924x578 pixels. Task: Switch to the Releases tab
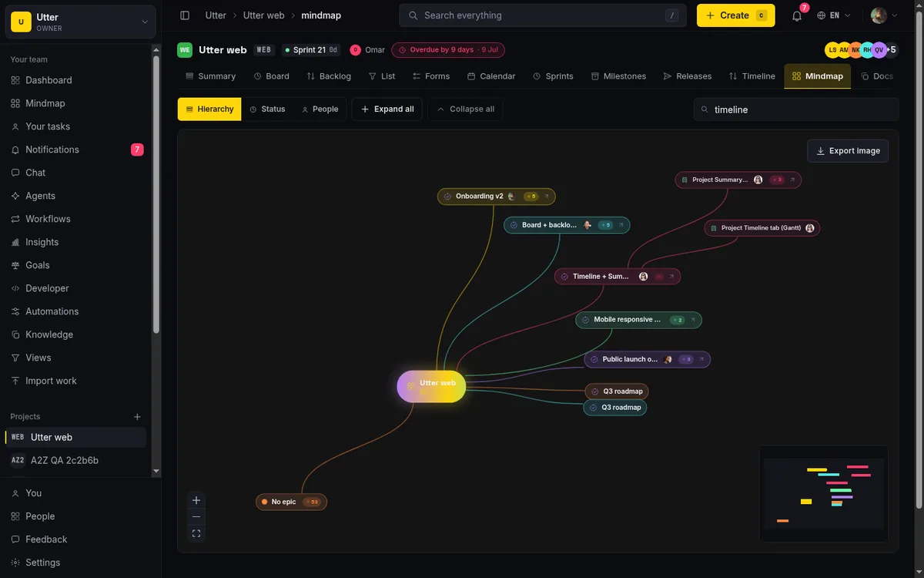coord(688,76)
